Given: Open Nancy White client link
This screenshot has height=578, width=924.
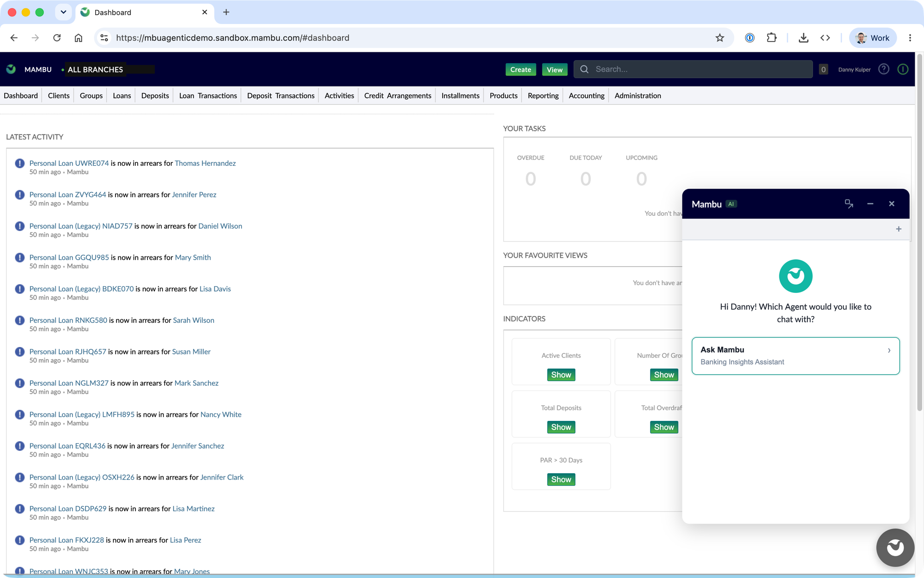Looking at the screenshot, I should coord(221,414).
